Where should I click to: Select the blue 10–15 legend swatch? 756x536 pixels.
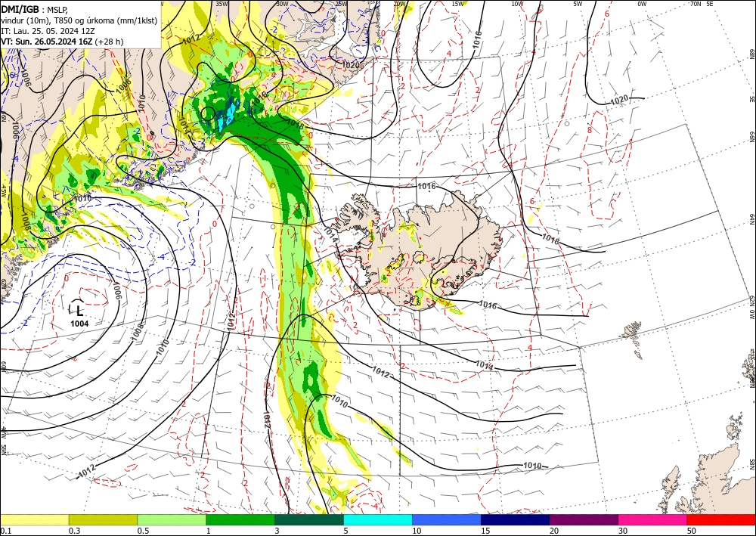447,519
